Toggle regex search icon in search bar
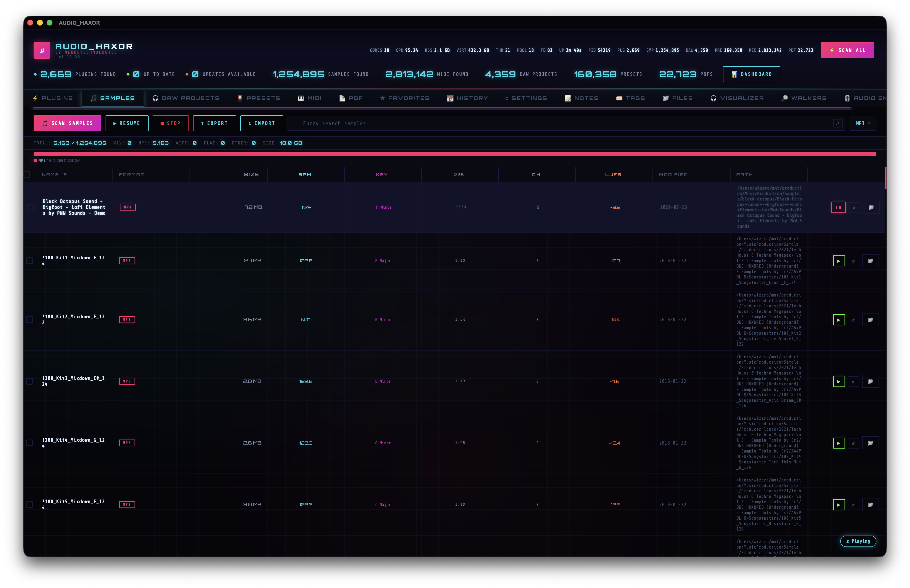The image size is (910, 588). pos(837,123)
